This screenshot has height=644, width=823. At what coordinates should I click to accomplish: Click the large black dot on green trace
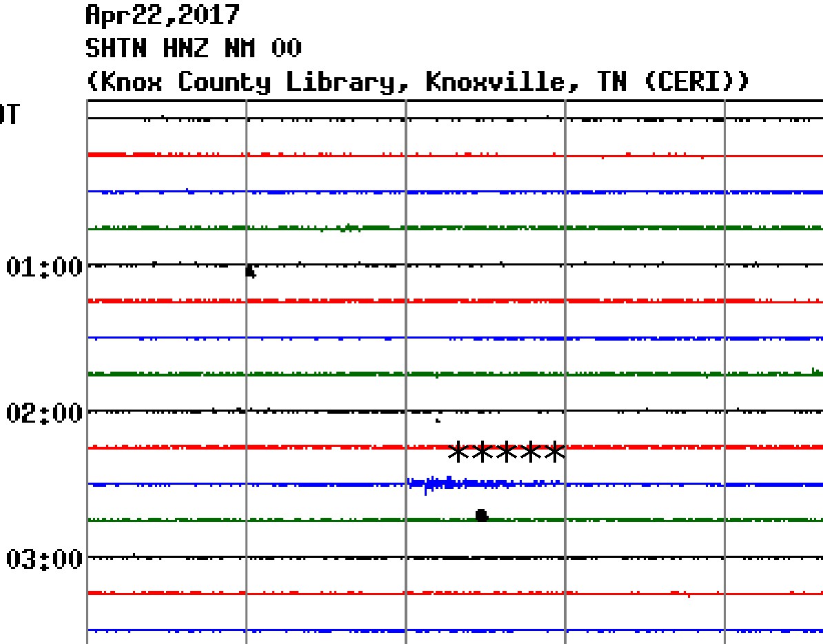point(482,515)
